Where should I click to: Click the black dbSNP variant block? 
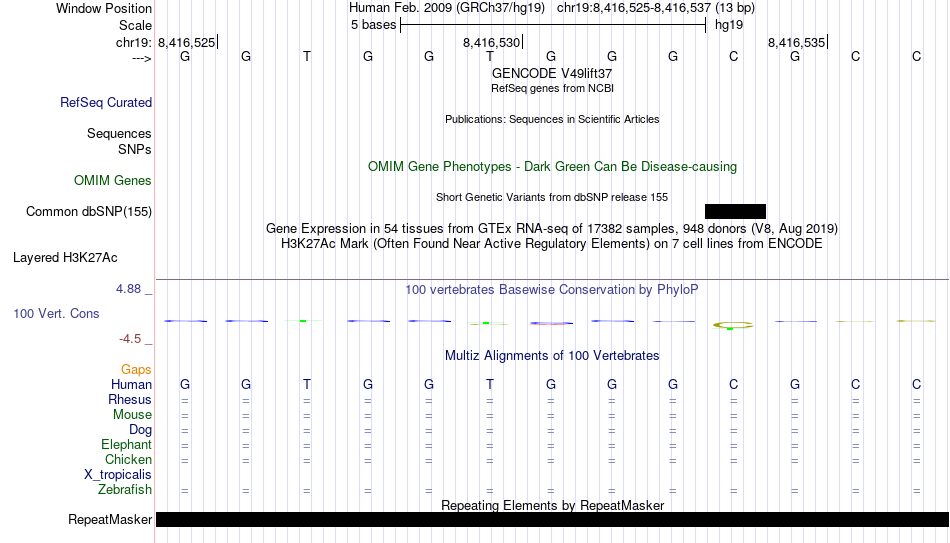(x=736, y=212)
